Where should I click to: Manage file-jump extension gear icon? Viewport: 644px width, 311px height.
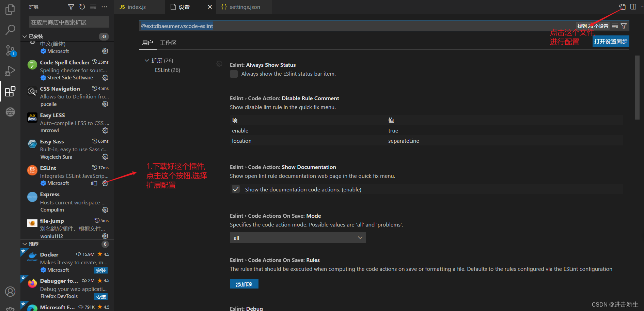[105, 236]
